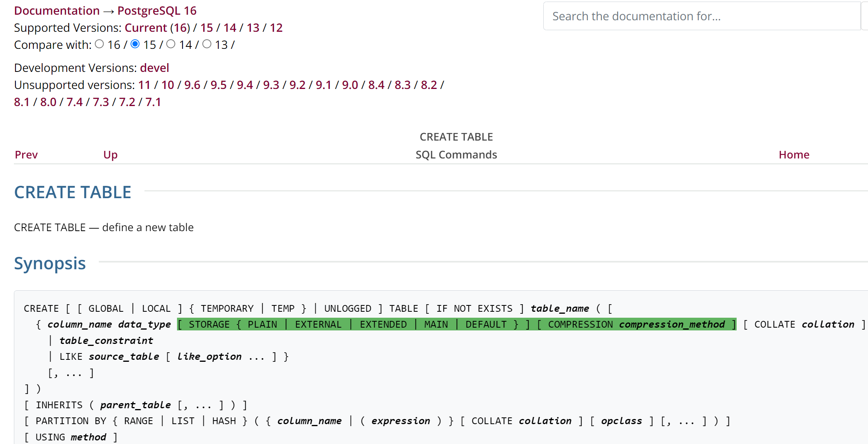
Task: Open unsupported version 8.4 link
Action: [x=376, y=85]
